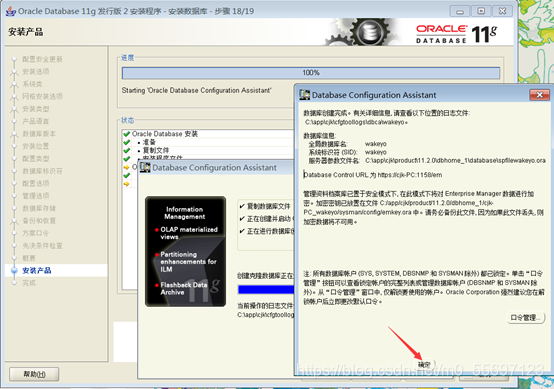Select 系统类 step in sidebar
The width and height of the screenshot is (554, 389).
pyautogui.click(x=32, y=84)
